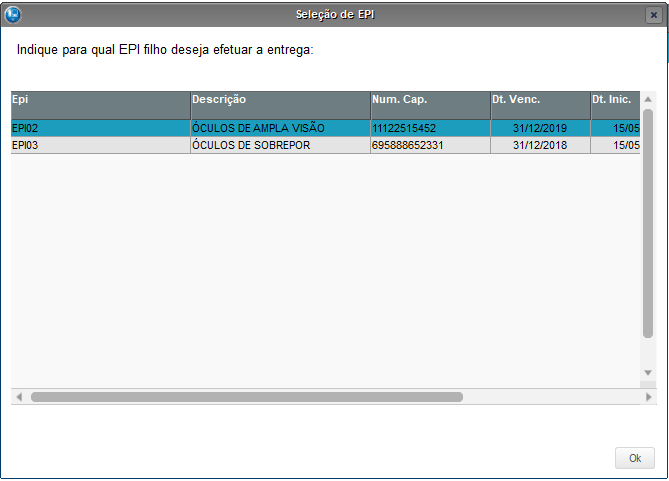The width and height of the screenshot is (669, 481).
Task: Click the Descrição column header
Action: point(280,100)
